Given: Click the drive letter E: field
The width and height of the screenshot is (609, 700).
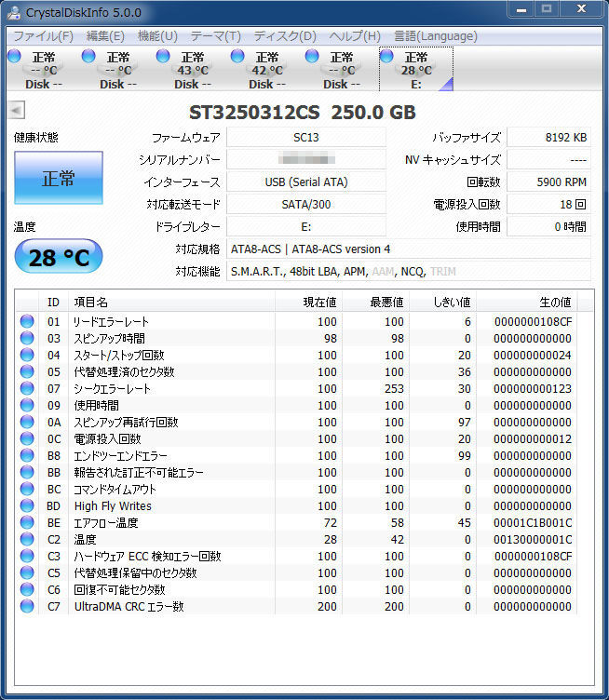Looking at the screenshot, I should point(306,226).
